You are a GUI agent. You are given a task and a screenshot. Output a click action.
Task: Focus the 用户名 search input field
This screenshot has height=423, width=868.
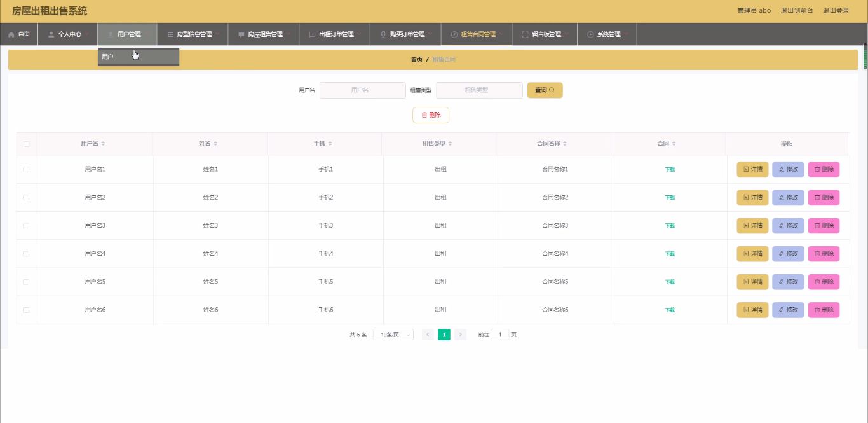pos(362,90)
